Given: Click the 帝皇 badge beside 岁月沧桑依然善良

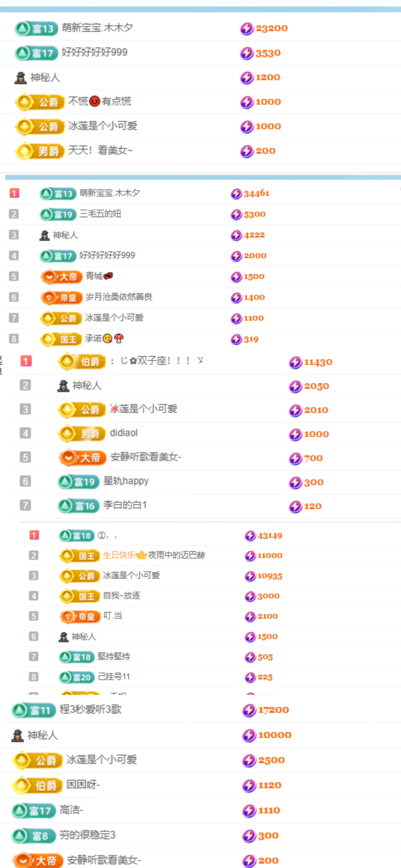Looking at the screenshot, I should tap(62, 297).
